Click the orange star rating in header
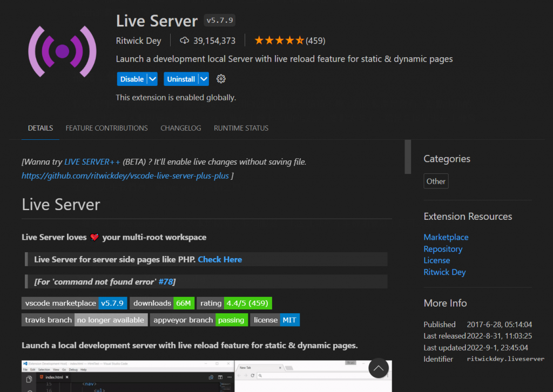The width and height of the screenshot is (553, 392). (279, 40)
